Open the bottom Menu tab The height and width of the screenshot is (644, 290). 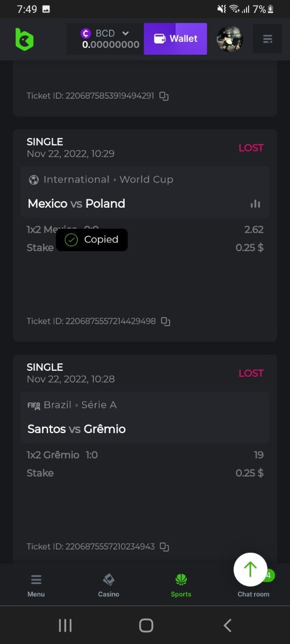coord(36,586)
